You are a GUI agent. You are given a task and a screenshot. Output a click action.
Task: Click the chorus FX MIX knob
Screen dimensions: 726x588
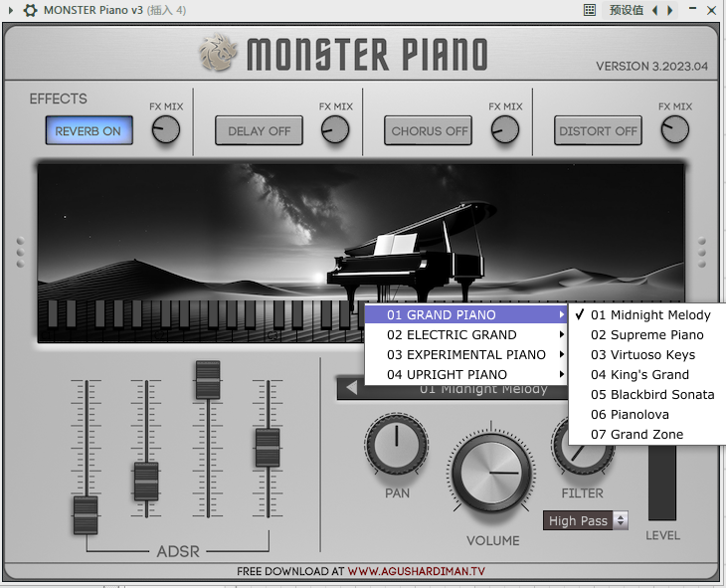pos(505,129)
